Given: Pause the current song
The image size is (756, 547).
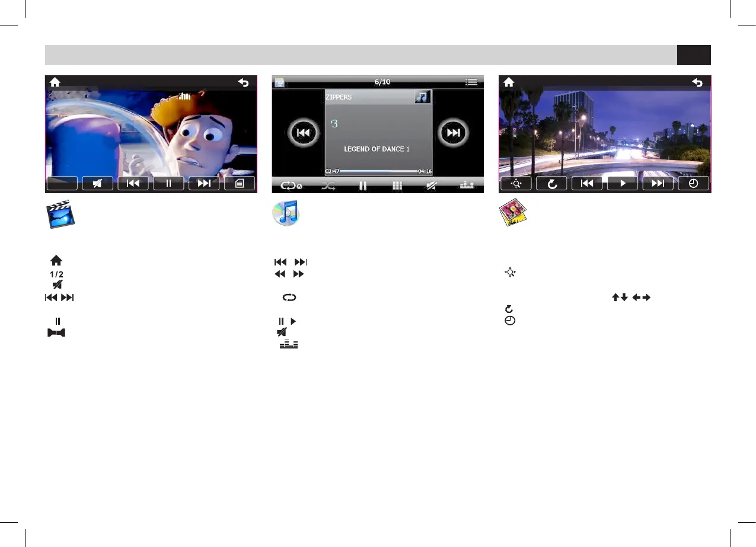Looking at the screenshot, I should (x=363, y=185).
